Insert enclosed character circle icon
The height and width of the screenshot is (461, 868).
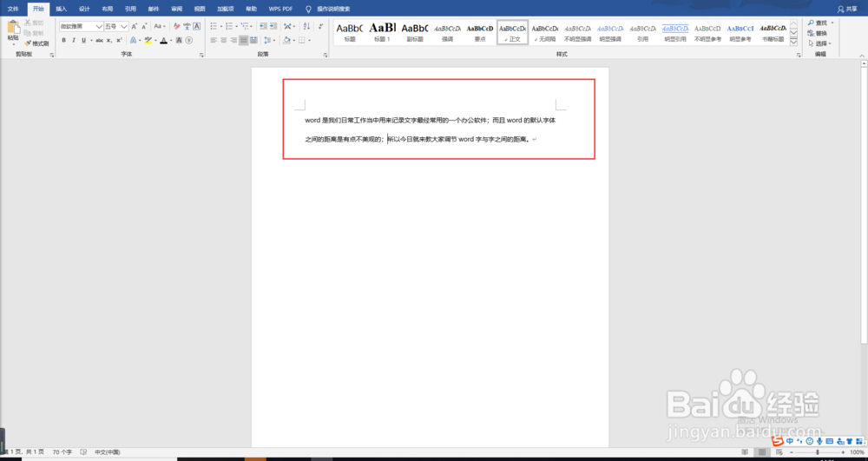pos(188,41)
